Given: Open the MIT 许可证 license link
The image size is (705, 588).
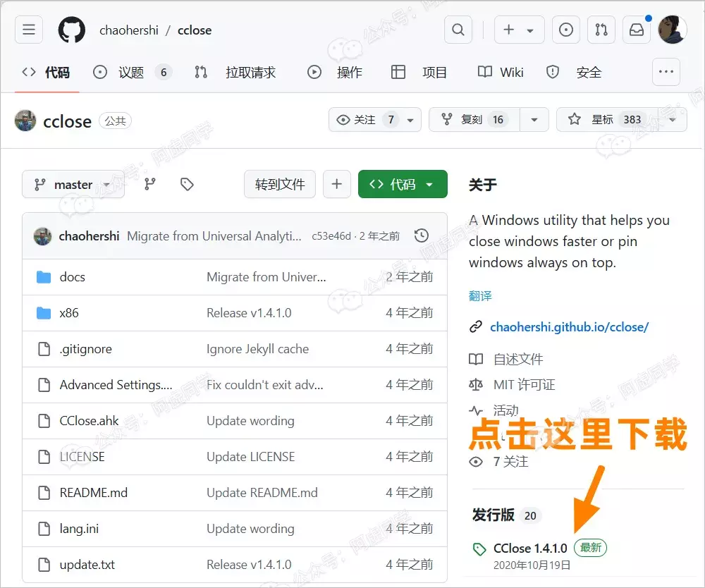Looking at the screenshot, I should pos(525,385).
